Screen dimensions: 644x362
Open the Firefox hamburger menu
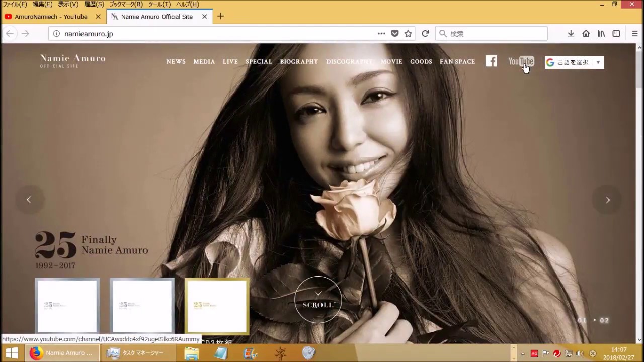coord(634,33)
